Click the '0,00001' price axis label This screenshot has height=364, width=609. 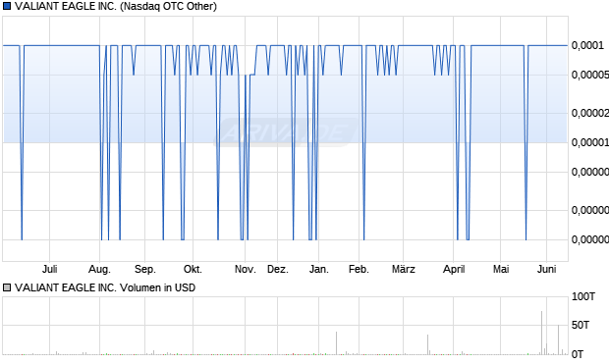pyautogui.click(x=590, y=142)
